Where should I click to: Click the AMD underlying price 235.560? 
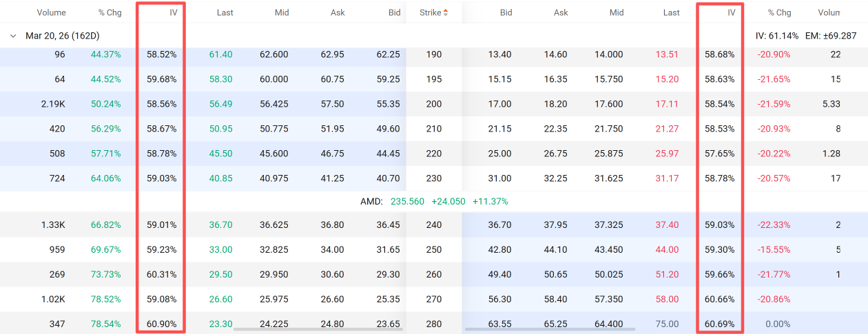point(406,202)
